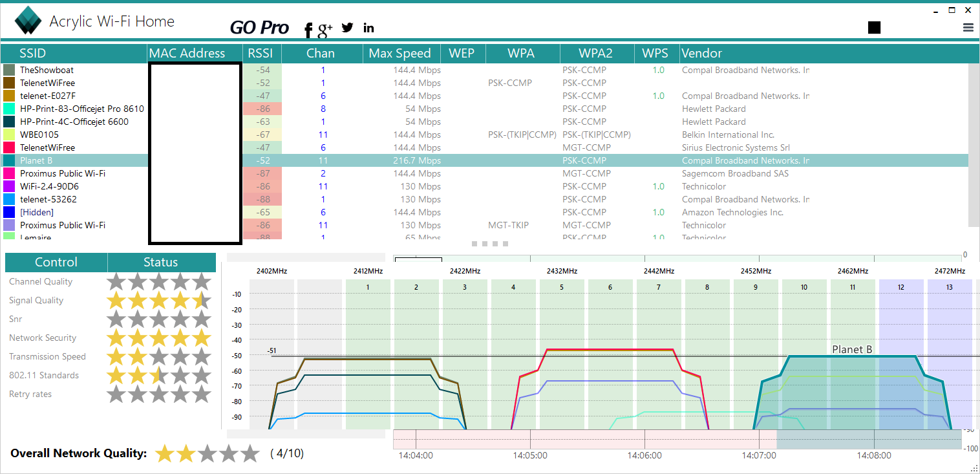980x474 pixels.
Task: Click the Planet B teal swatch
Action: tap(9, 160)
